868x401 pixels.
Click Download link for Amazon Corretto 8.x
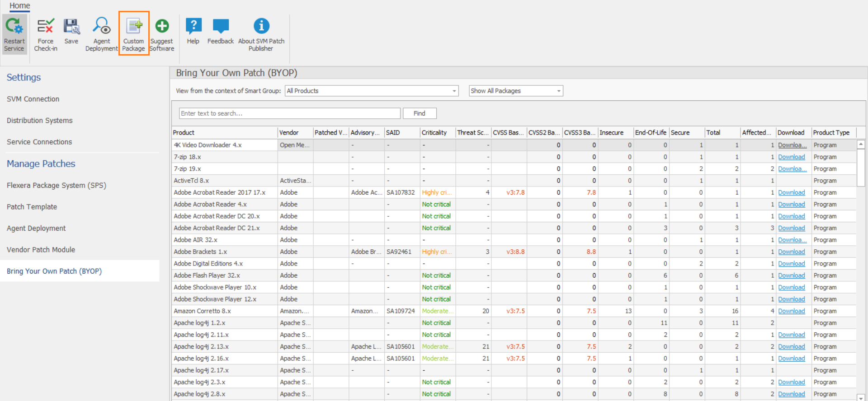pyautogui.click(x=791, y=311)
